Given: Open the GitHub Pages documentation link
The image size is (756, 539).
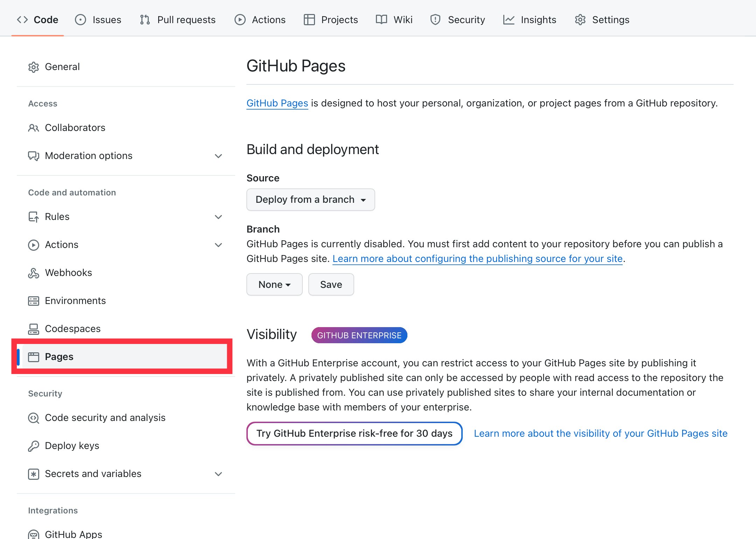Looking at the screenshot, I should tap(277, 103).
